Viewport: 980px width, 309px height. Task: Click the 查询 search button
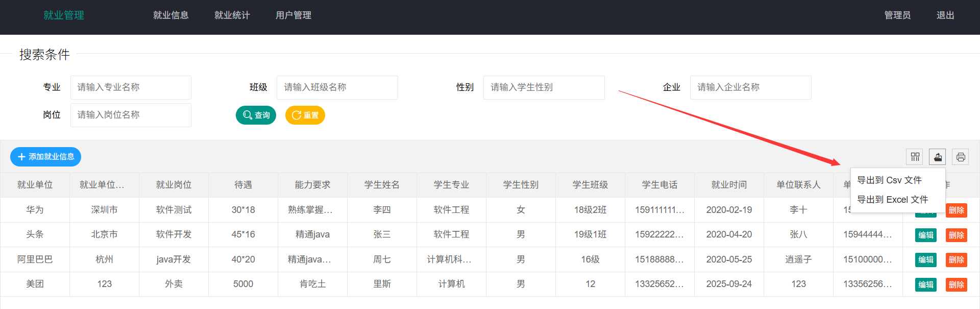click(x=256, y=115)
